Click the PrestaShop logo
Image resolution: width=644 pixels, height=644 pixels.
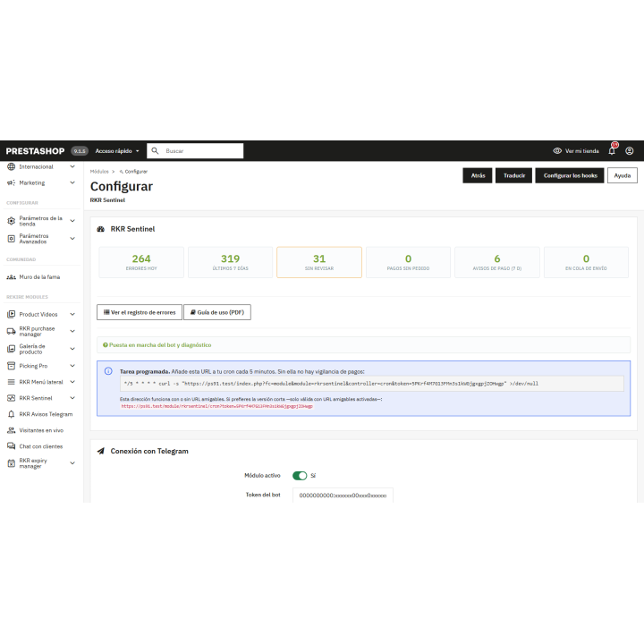(35, 151)
